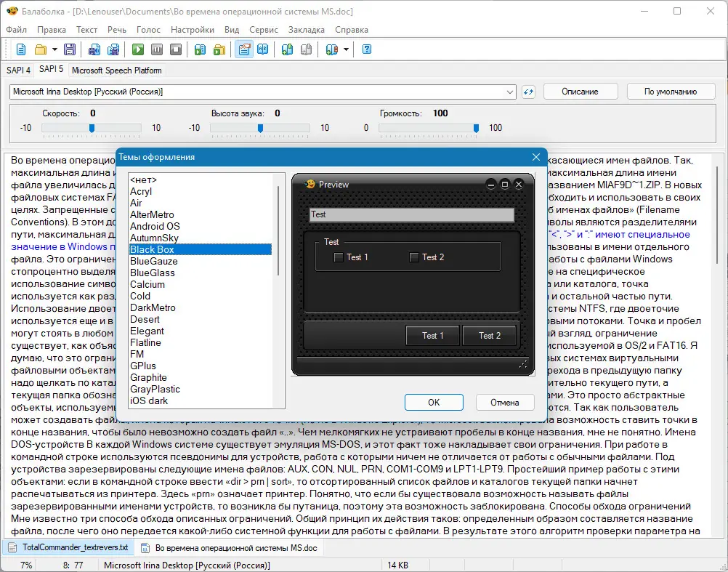Open the Речь menu
Screen dimensions: 728x572
(x=117, y=30)
